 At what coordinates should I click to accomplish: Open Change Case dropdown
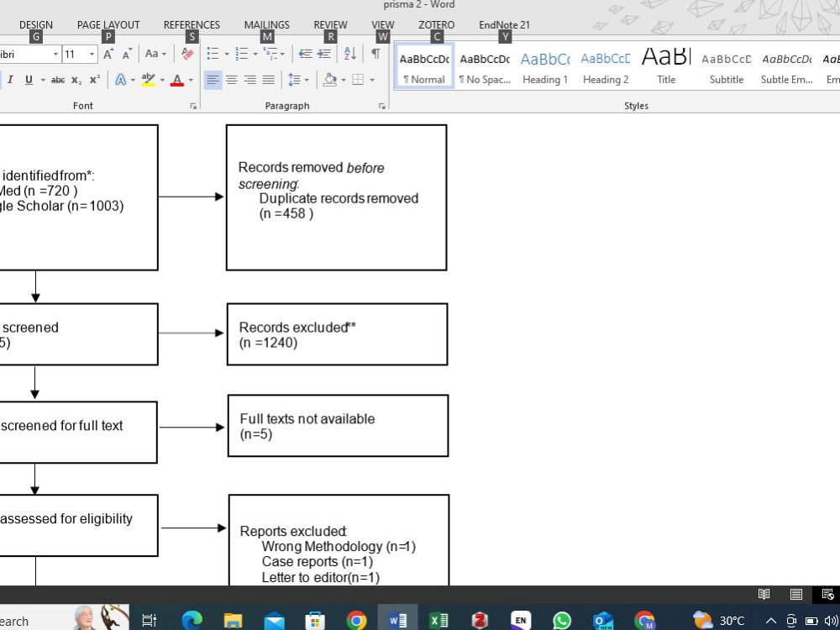pos(155,54)
